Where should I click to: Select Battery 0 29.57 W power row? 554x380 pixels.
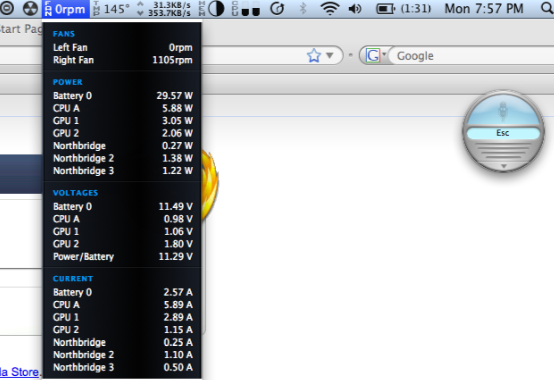(122, 96)
